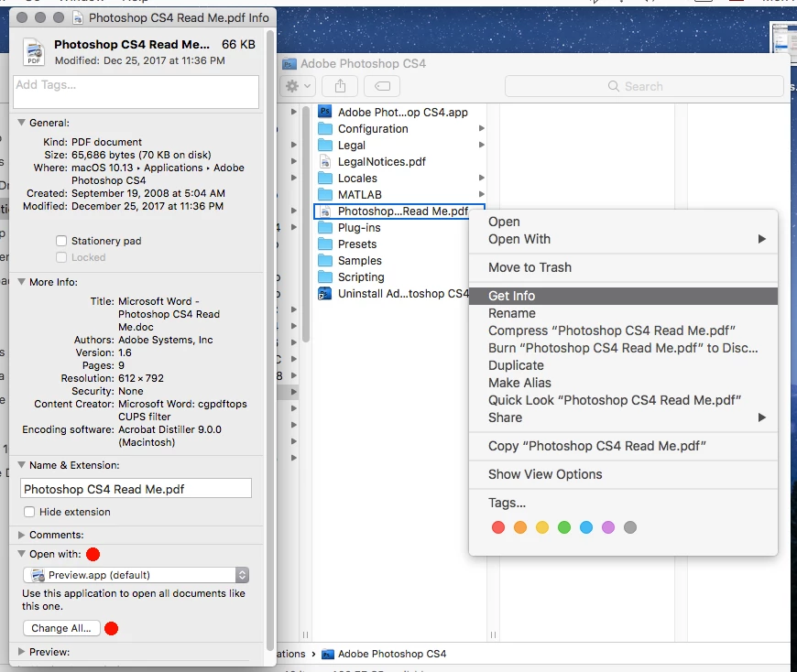Click the Edit Tags toolbar icon
The image size is (797, 672).
click(382, 86)
